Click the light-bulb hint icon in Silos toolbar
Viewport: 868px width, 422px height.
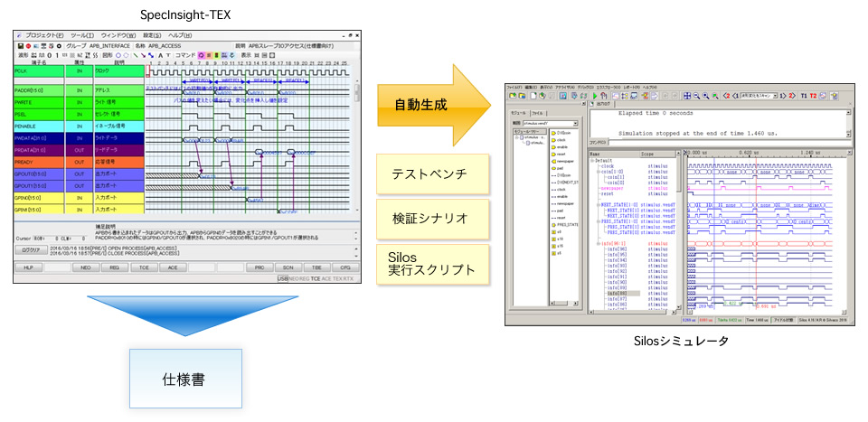(x=834, y=96)
